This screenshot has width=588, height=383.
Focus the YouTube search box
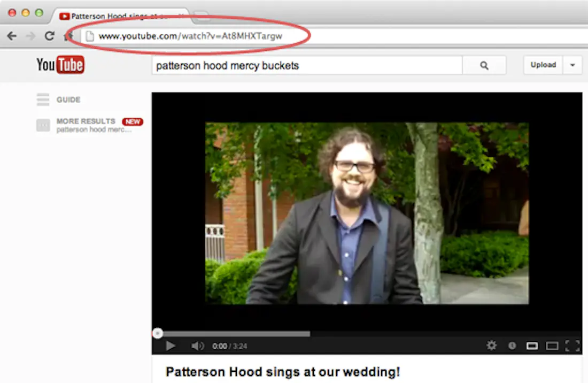point(307,66)
